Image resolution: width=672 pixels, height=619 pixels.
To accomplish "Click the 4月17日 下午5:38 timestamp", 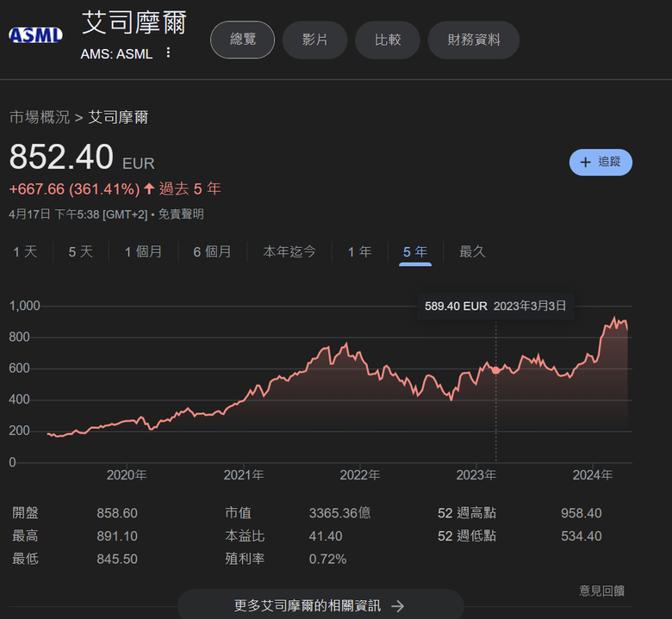I will [x=78, y=214].
